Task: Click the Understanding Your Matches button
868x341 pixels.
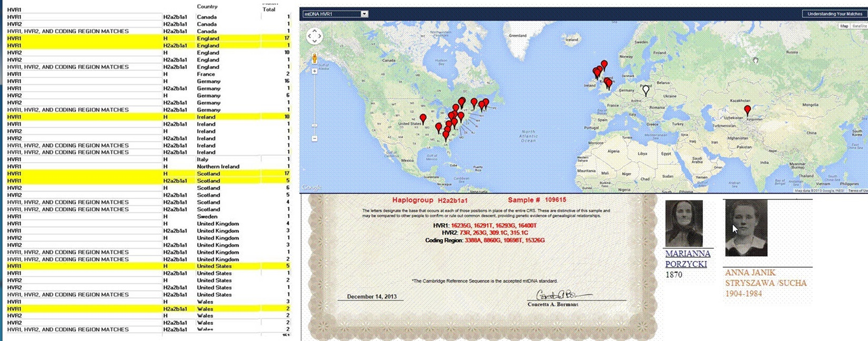Action: tap(834, 14)
